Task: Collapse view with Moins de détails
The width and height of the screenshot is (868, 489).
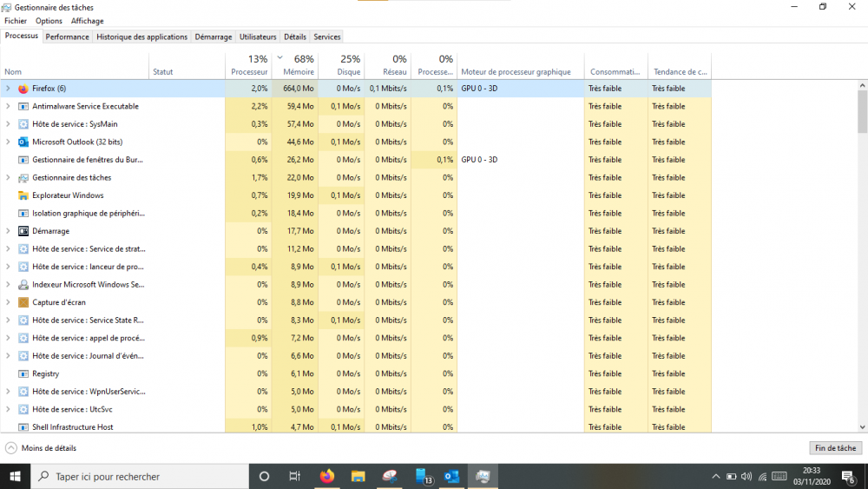Action: [x=41, y=448]
